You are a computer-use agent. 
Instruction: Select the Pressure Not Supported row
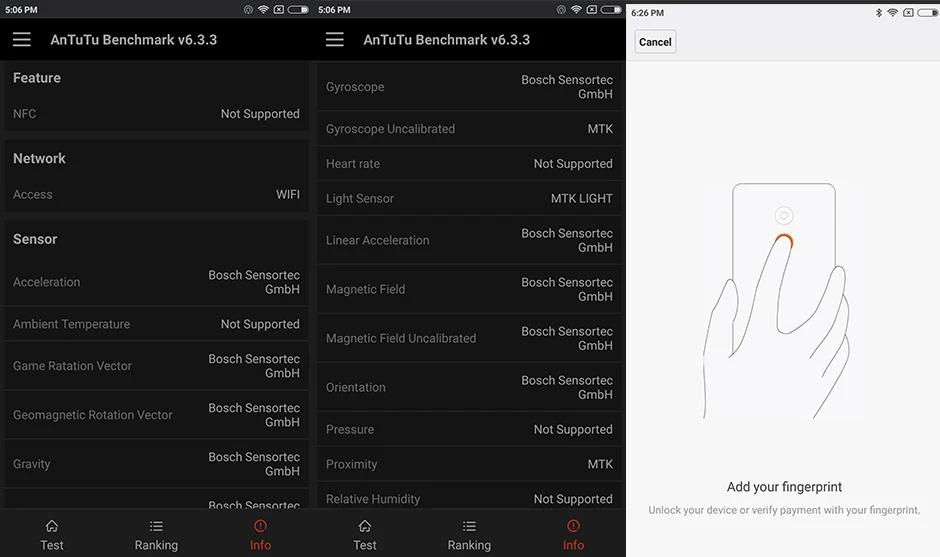point(469,429)
